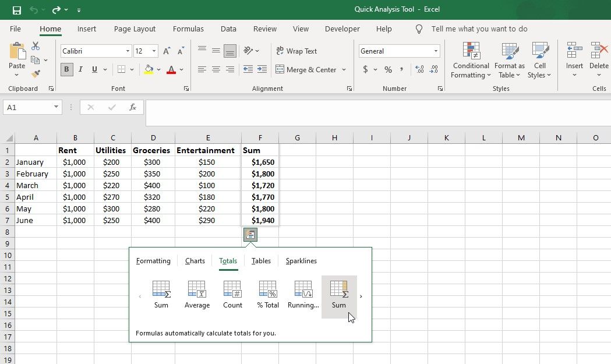Expand the Number Format dropdown showing General
Viewport: 611px width, 364px height.
click(436, 51)
